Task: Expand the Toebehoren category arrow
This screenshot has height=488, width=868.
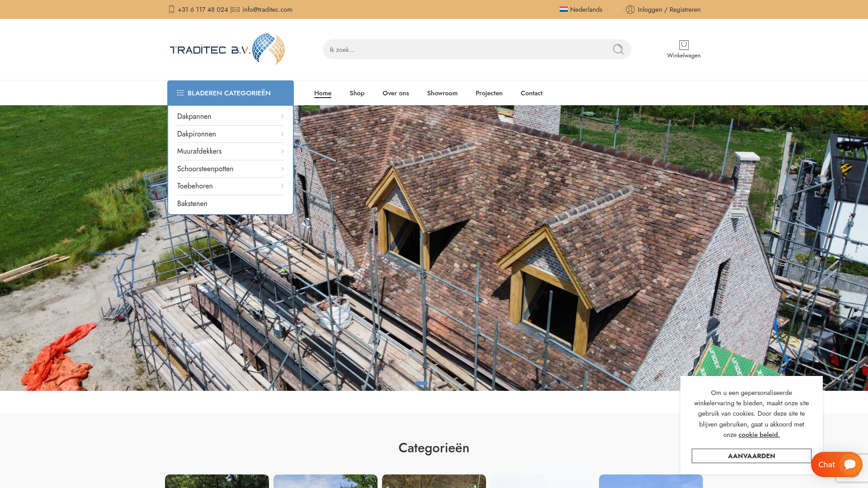Action: click(x=282, y=186)
